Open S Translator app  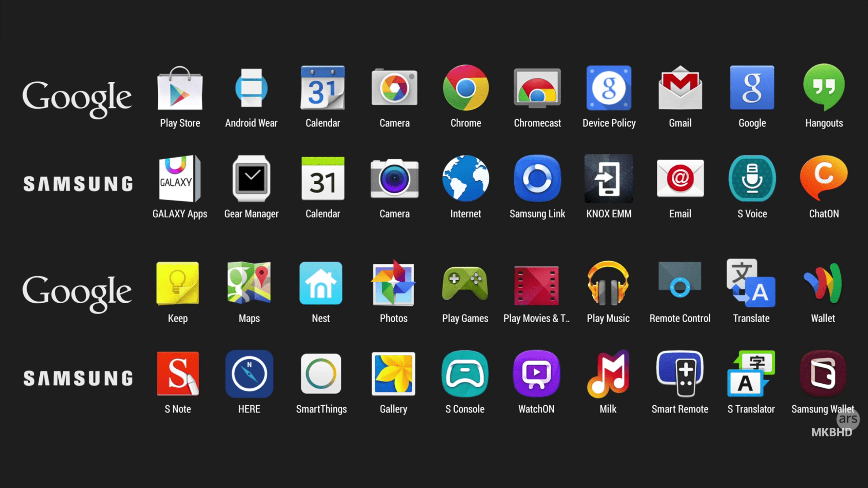[751, 374]
